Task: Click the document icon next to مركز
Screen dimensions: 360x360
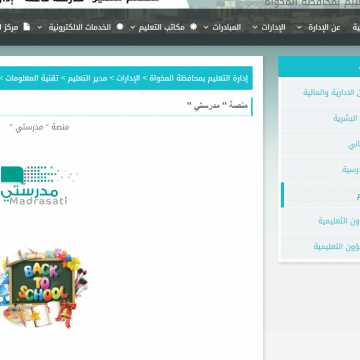Action: point(27,27)
